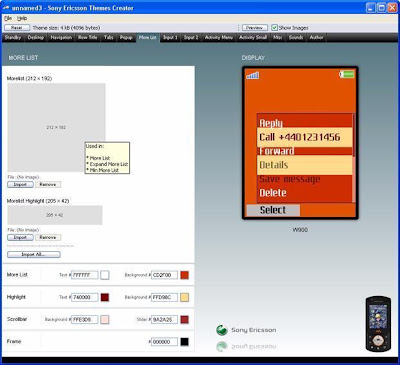The height and width of the screenshot is (365, 400).
Task: Open More List background color swatch
Action: click(184, 275)
